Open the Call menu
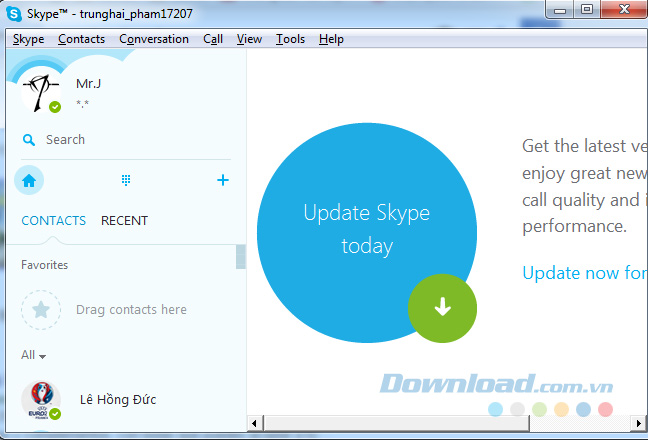The image size is (648, 440). click(x=213, y=39)
